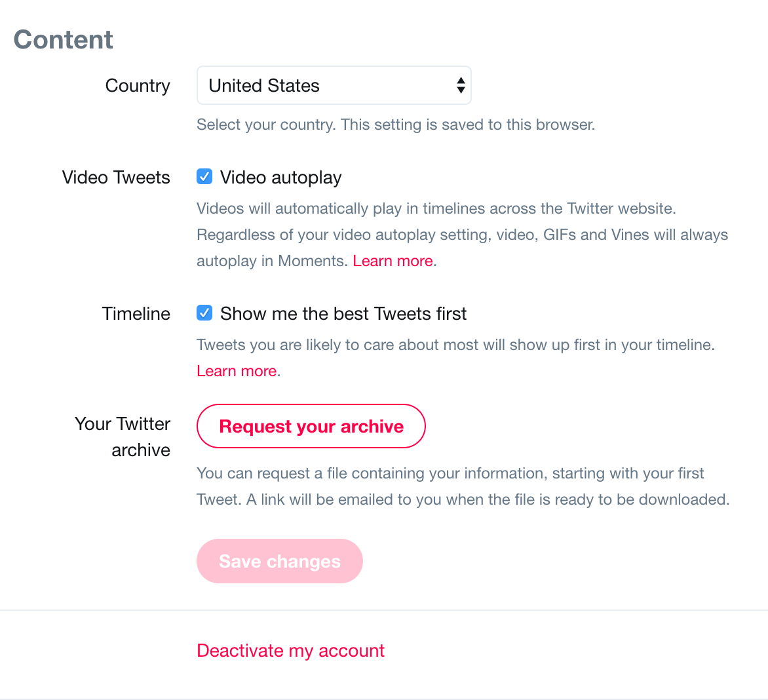The height and width of the screenshot is (700, 768).
Task: Click the "Select your country" helper text
Action: (396, 125)
